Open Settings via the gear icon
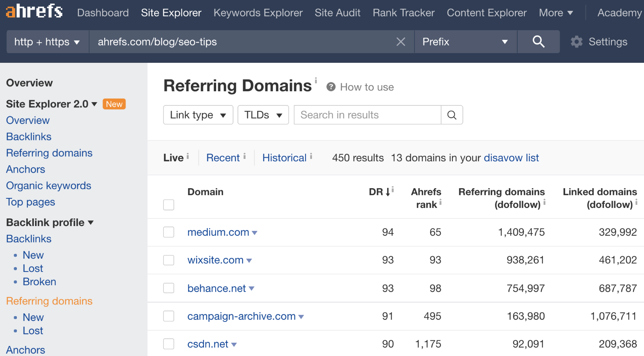The image size is (644, 356). coord(577,42)
